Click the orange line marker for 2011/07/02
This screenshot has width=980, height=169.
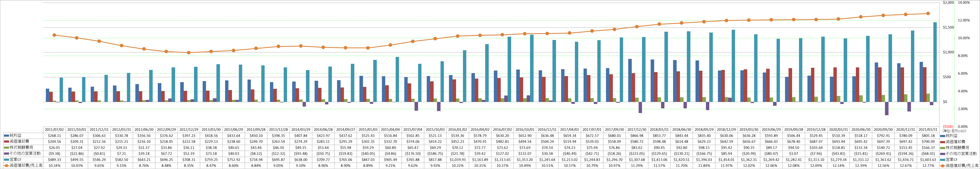pyautogui.click(x=54, y=35)
